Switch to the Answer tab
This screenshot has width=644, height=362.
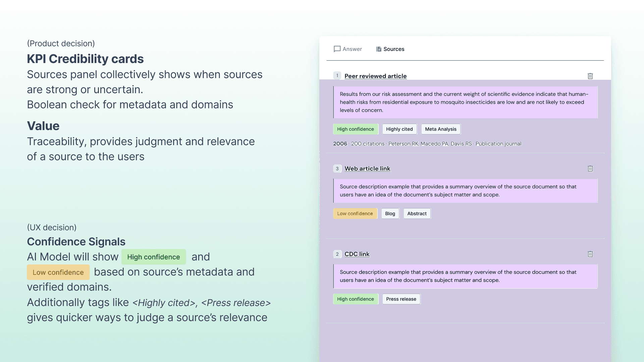(348, 49)
